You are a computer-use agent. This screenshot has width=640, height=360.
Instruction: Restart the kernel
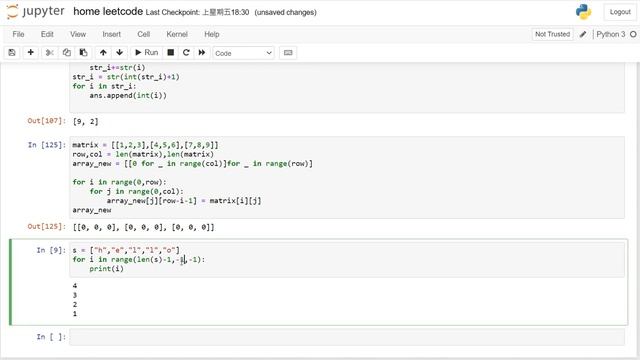186,53
